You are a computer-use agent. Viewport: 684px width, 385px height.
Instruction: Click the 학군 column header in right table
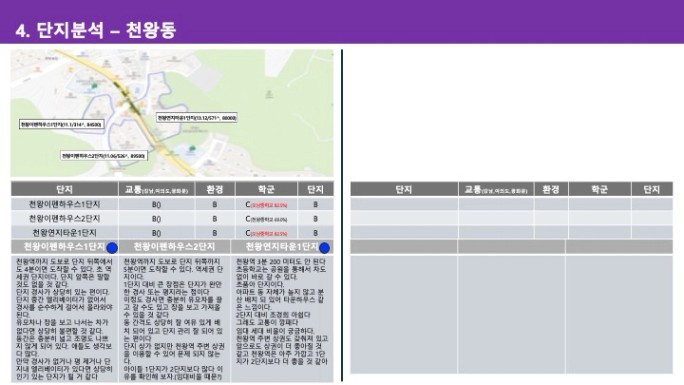point(599,189)
